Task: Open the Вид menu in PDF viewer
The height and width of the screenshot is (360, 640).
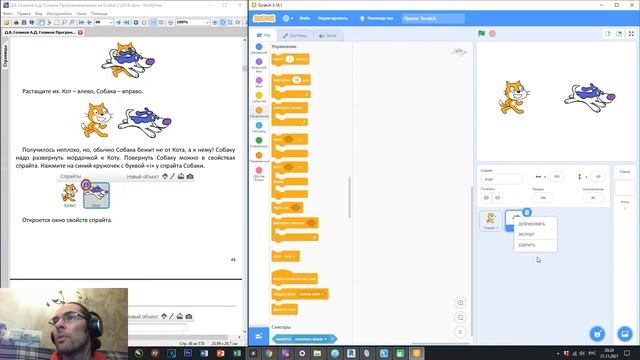Action: (x=39, y=13)
